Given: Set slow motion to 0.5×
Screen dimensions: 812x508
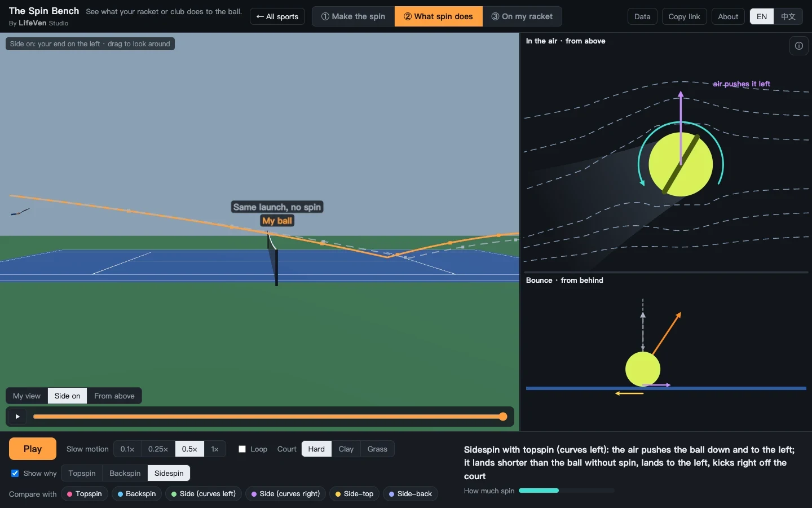Looking at the screenshot, I should (x=189, y=449).
